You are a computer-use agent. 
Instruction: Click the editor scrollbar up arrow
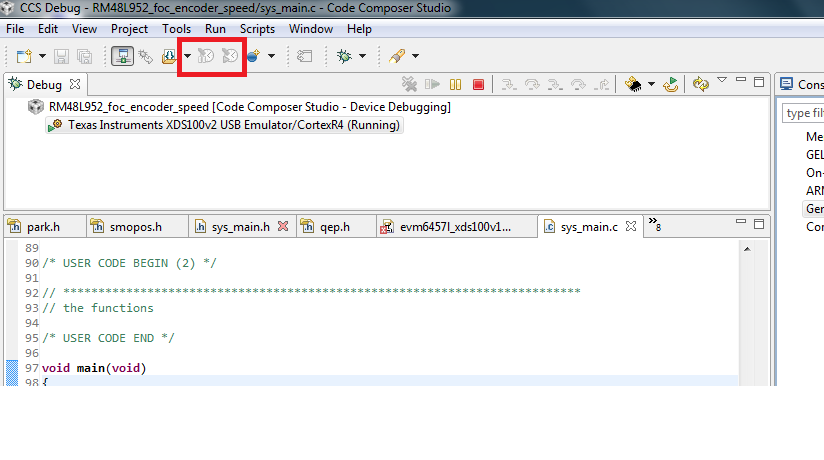(x=747, y=249)
